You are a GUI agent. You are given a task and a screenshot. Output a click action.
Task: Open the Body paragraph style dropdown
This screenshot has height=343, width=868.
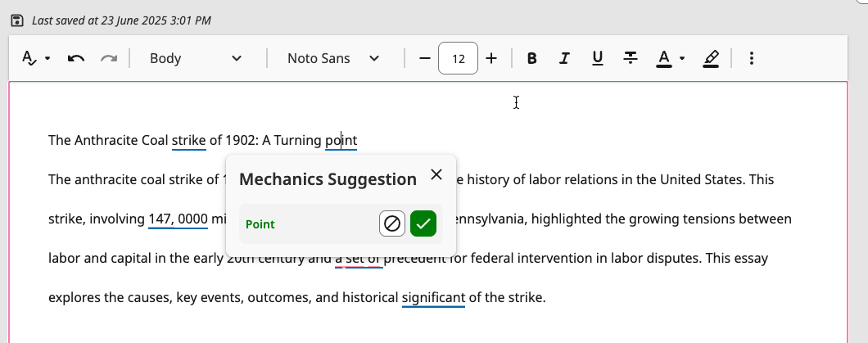197,58
